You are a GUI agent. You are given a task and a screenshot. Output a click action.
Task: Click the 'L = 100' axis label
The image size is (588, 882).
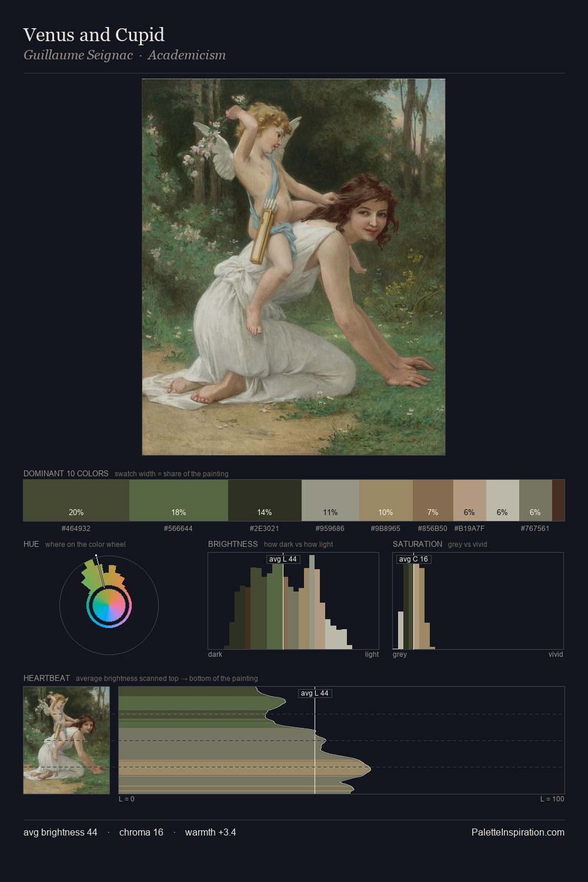tap(552, 799)
